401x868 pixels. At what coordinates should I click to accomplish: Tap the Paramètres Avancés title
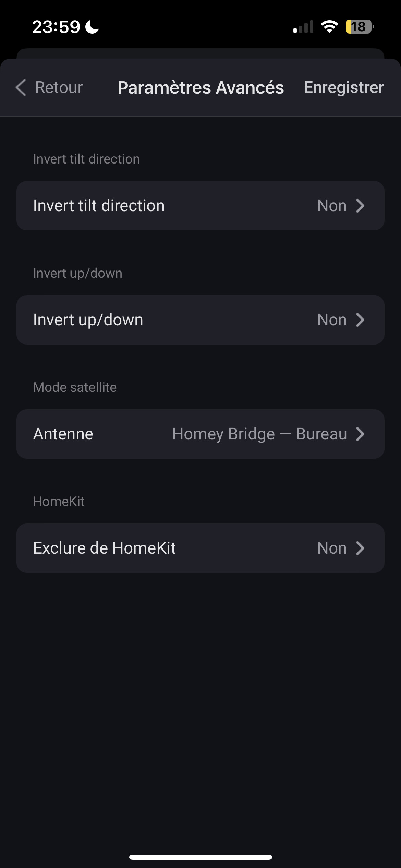200,87
